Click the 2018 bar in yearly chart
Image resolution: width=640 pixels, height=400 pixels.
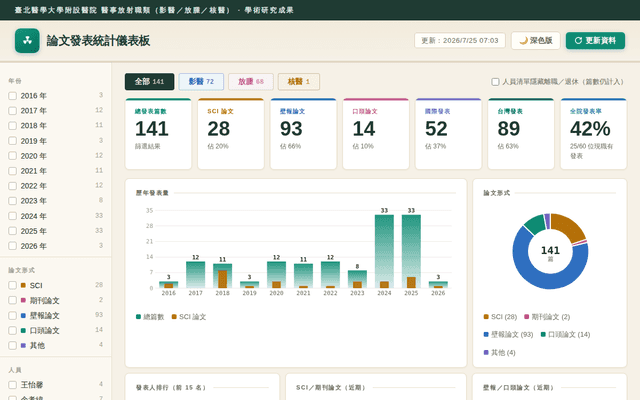coord(222,276)
